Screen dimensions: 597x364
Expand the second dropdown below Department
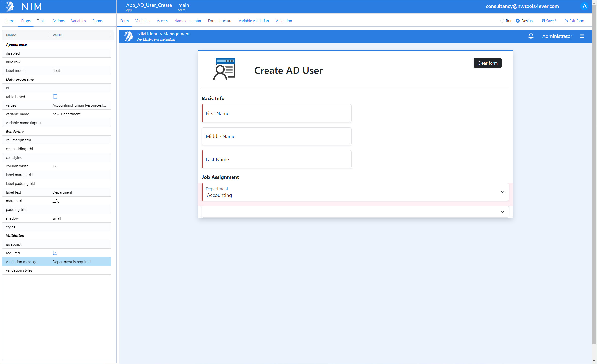point(503,211)
